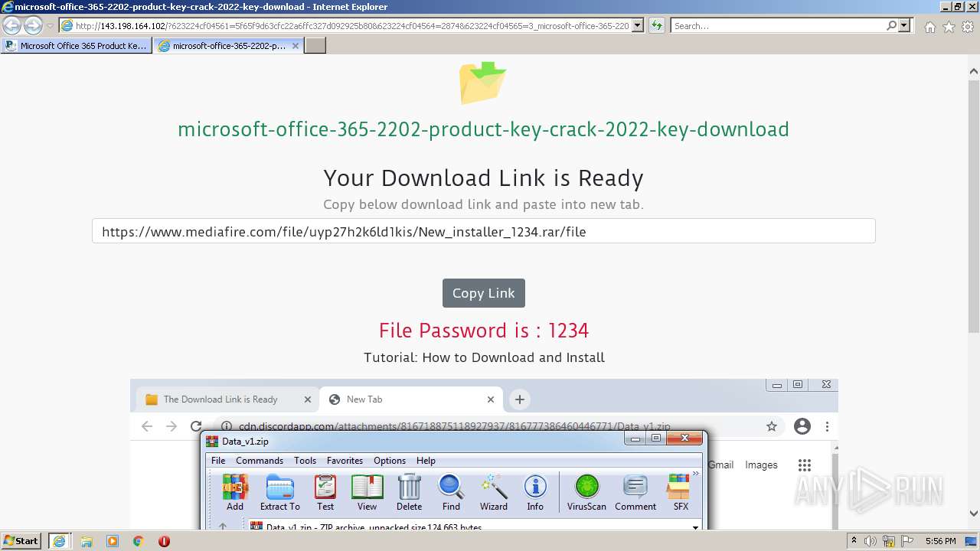
Task: Show hidden system tray icons
Action: point(854,541)
